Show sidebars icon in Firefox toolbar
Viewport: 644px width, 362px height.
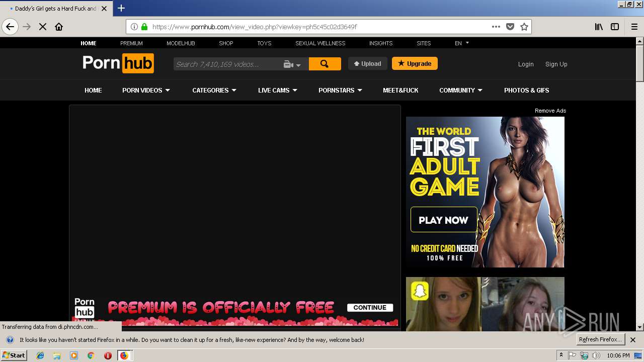(615, 27)
